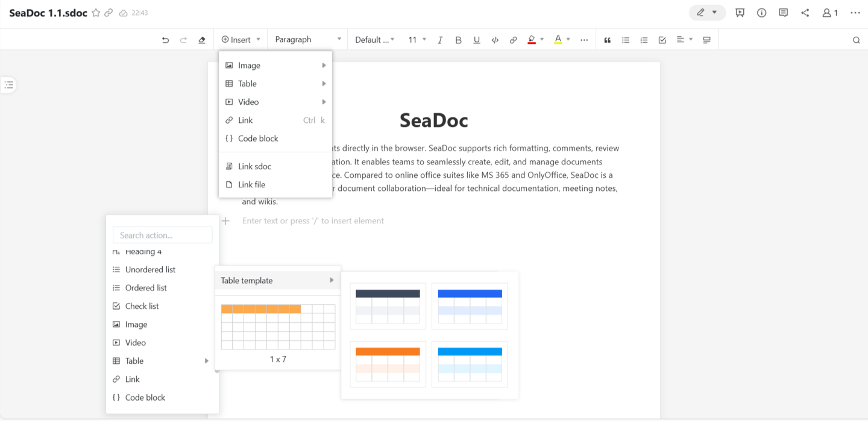Viewport: 868px width, 421px height.
Task: Expand highlight color dropdown arrow
Action: coord(542,40)
